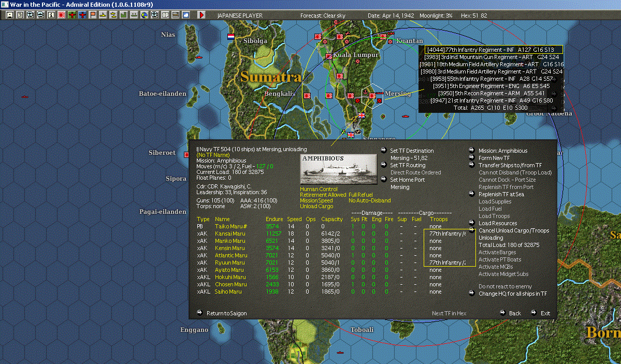Viewport: 621px width, 364px height.
Task: Click Set TF Destination
Action: pos(412,151)
